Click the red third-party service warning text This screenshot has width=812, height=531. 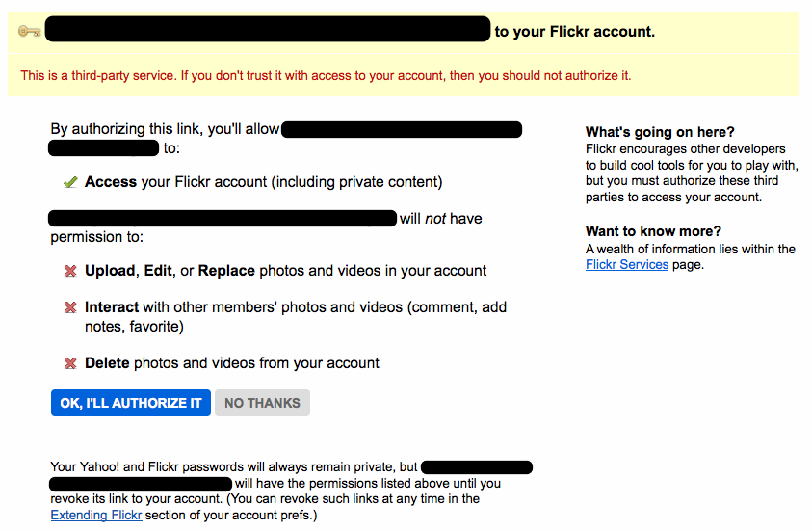tap(326, 75)
